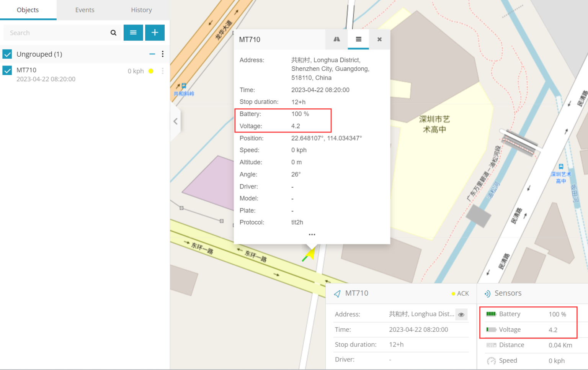Viewport: 588px width, 370px height.
Task: Open the kebab menu next to MT710 object
Action: click(163, 70)
